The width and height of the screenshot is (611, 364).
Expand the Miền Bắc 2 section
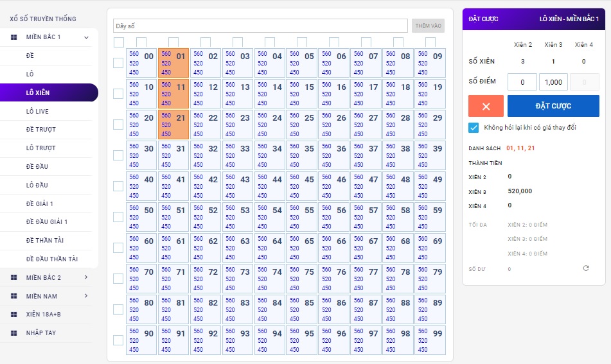click(86, 277)
